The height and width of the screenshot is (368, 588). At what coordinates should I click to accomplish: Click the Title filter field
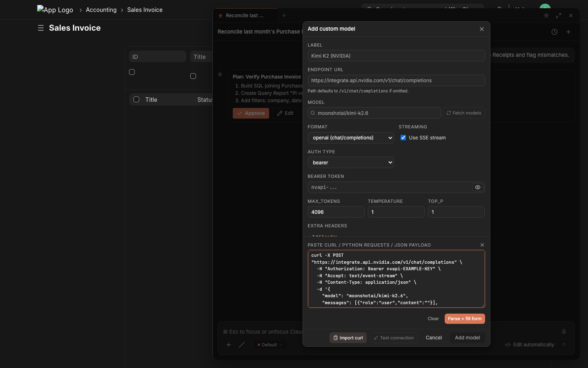(202, 56)
